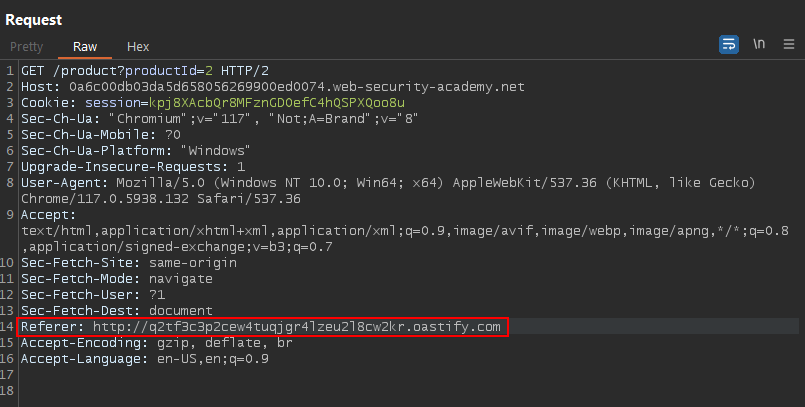Click the User-Agent Mozilla/5.0 line
Screen dimensions: 805x407
tap(388, 183)
